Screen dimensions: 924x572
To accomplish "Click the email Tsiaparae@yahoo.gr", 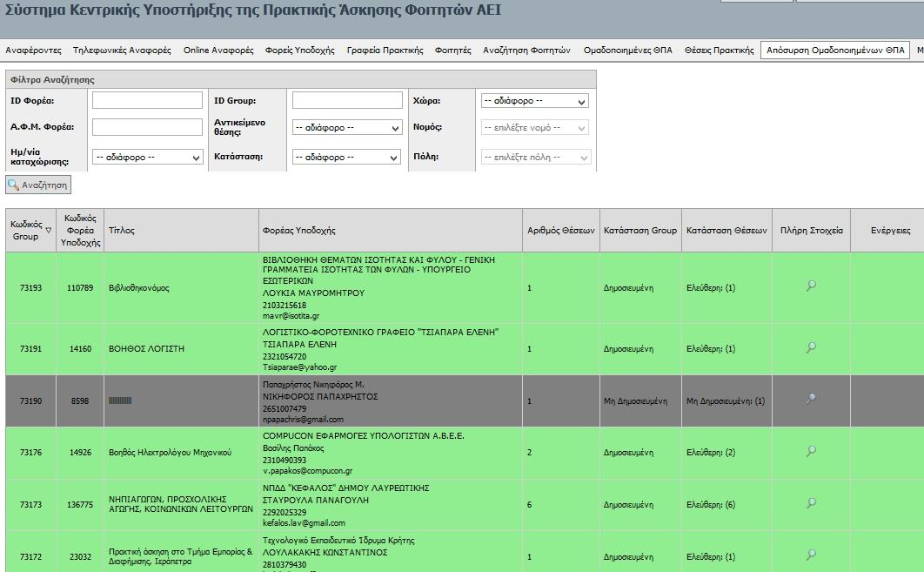I will coord(299,367).
